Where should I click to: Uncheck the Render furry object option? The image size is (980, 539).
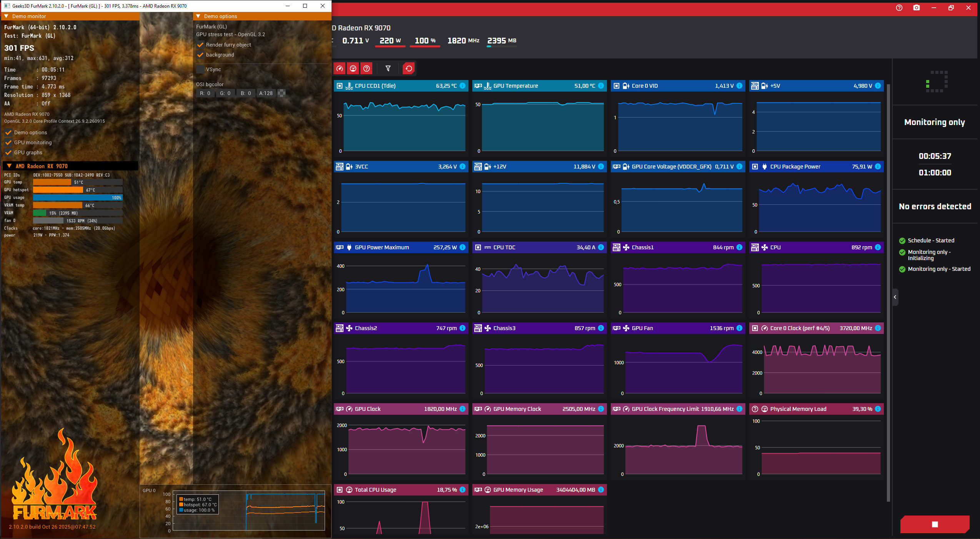tap(200, 45)
